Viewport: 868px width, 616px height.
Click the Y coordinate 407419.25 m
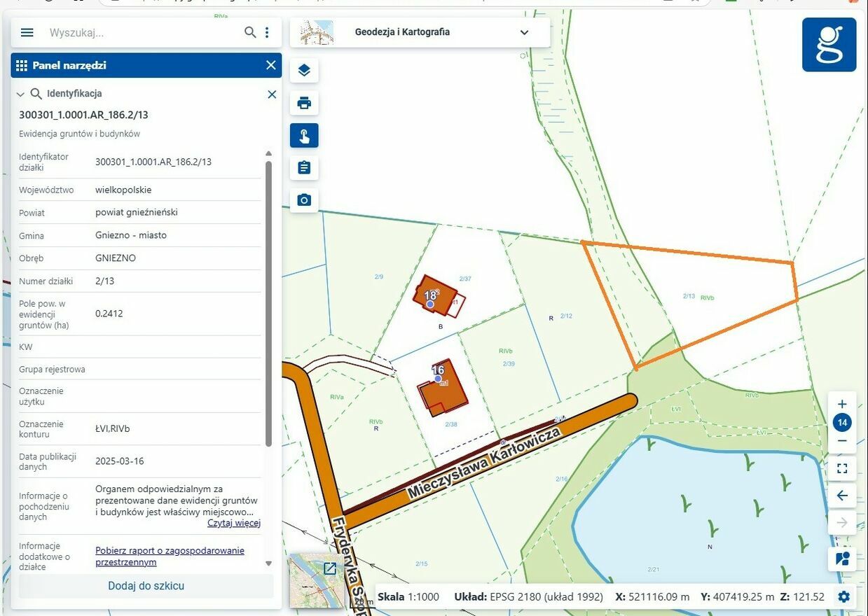[737, 597]
